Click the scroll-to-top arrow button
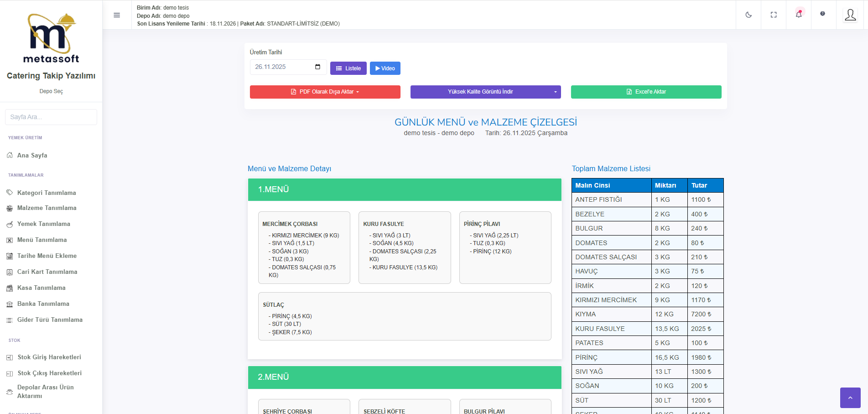The height and width of the screenshot is (414, 868). (850, 398)
